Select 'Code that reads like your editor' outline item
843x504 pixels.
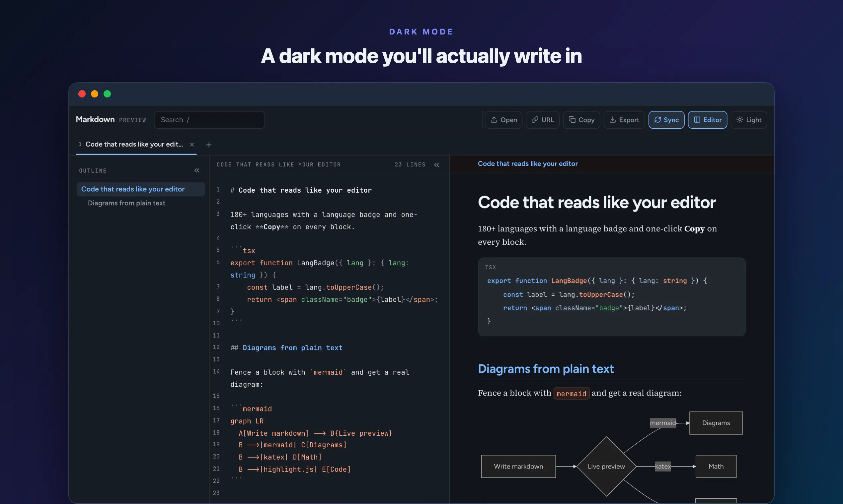click(141, 189)
